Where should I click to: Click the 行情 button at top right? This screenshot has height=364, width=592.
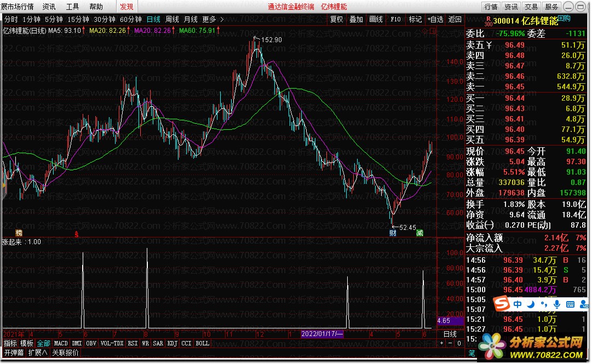(x=491, y=7)
